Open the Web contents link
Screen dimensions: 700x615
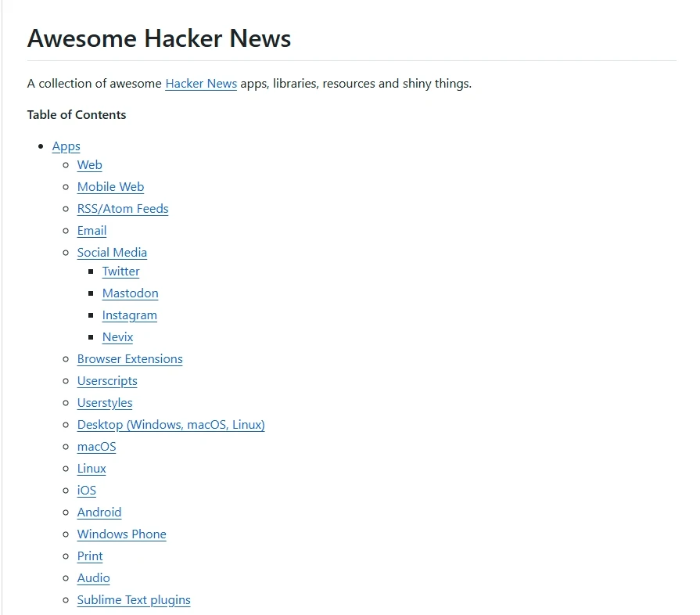pyautogui.click(x=89, y=165)
